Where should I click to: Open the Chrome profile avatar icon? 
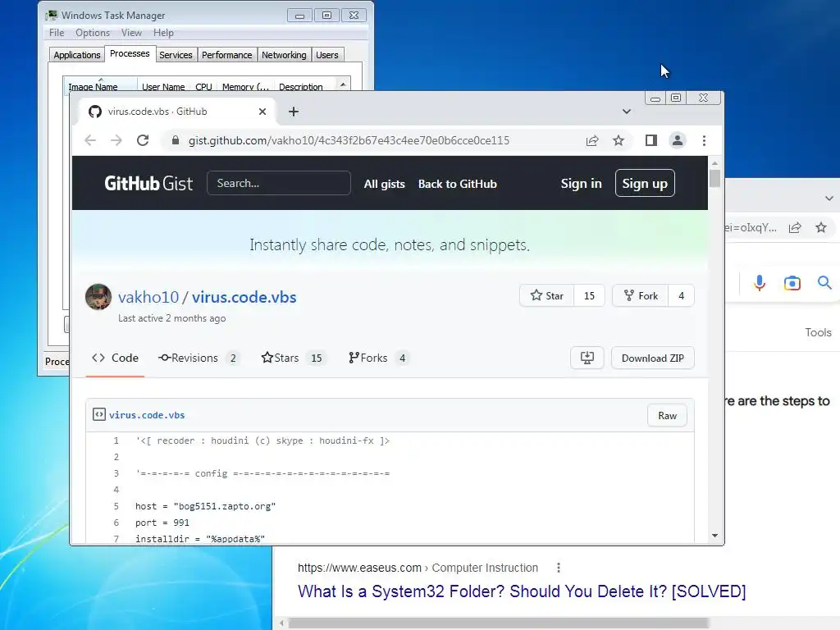677,140
